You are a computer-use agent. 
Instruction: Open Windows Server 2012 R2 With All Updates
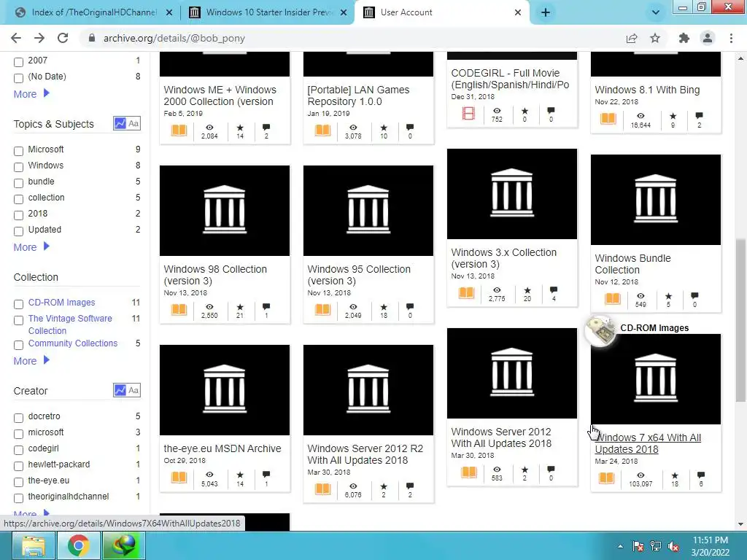point(365,454)
